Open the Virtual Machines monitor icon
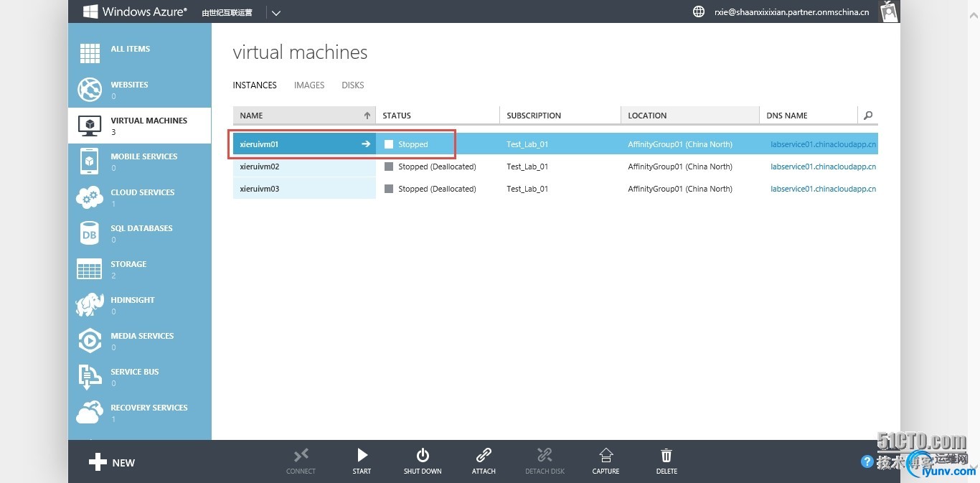 tap(90, 126)
